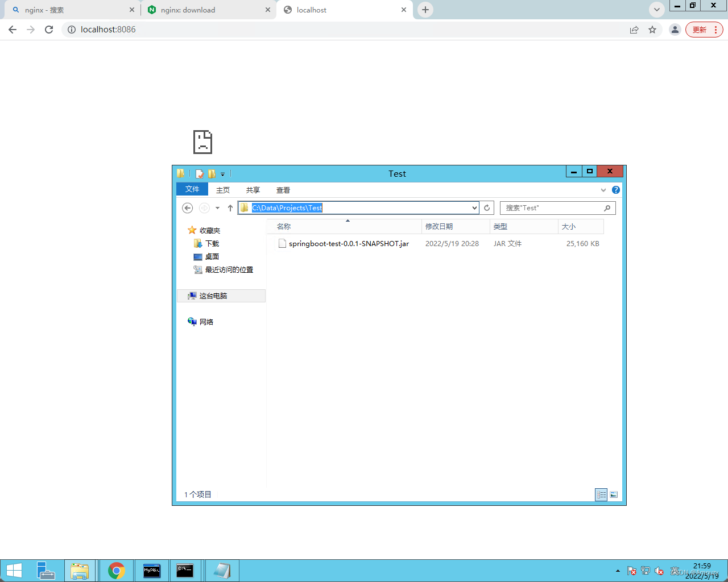The width and height of the screenshot is (728, 582).
Task: Open the address bar dropdown arrow
Action: (474, 208)
